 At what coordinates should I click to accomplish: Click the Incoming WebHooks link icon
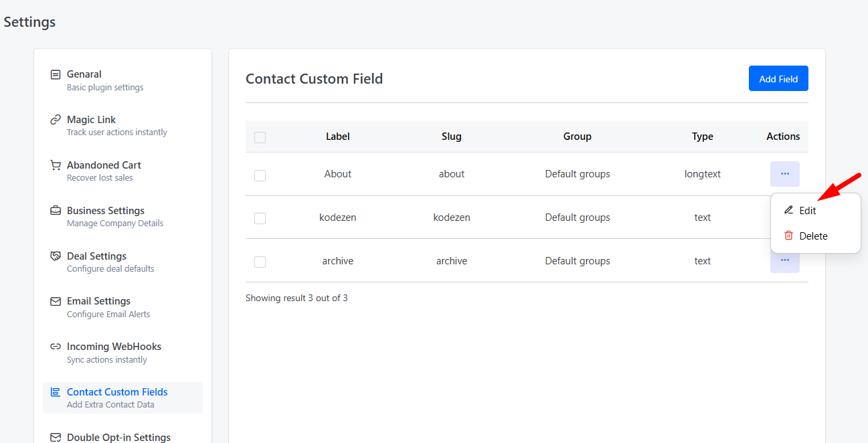click(56, 347)
